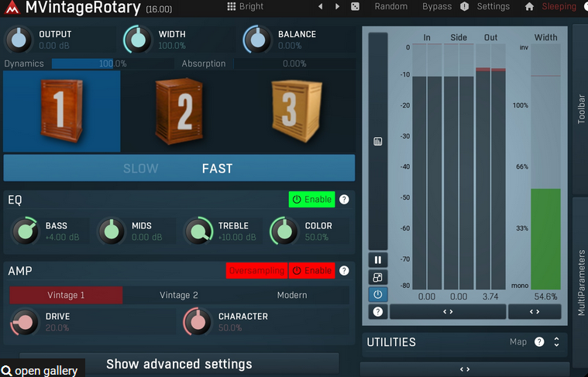
Task: Click the BALANCE knob
Action: coord(258,39)
